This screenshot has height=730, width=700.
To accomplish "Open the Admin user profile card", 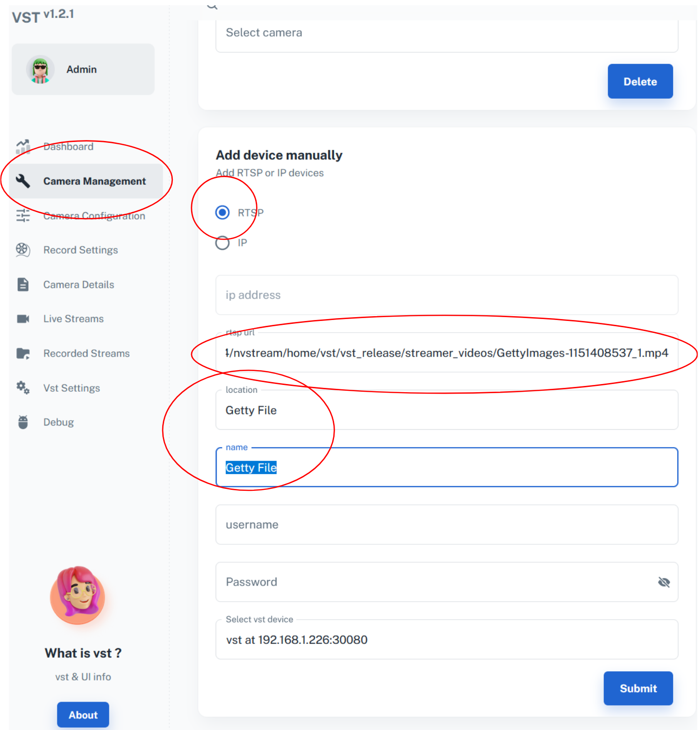I will 83,69.
